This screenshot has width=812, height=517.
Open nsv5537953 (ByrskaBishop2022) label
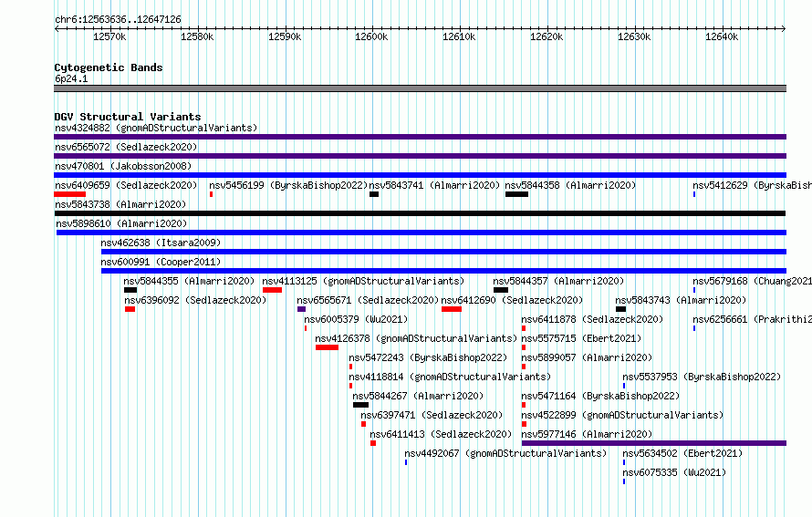click(702, 377)
